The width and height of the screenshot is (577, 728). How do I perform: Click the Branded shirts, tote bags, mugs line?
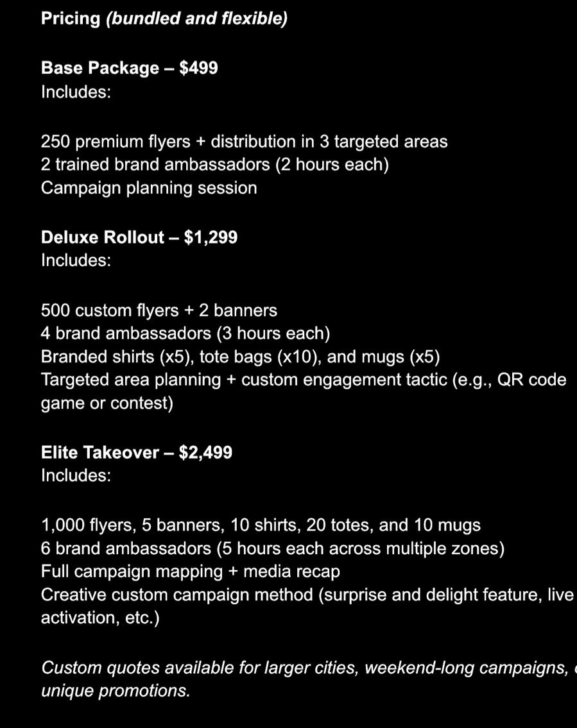coord(240,357)
